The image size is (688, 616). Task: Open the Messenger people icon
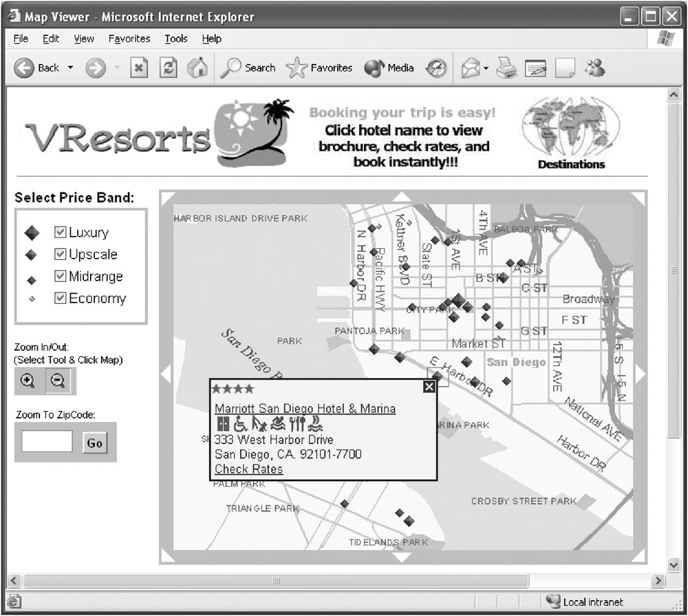click(594, 68)
